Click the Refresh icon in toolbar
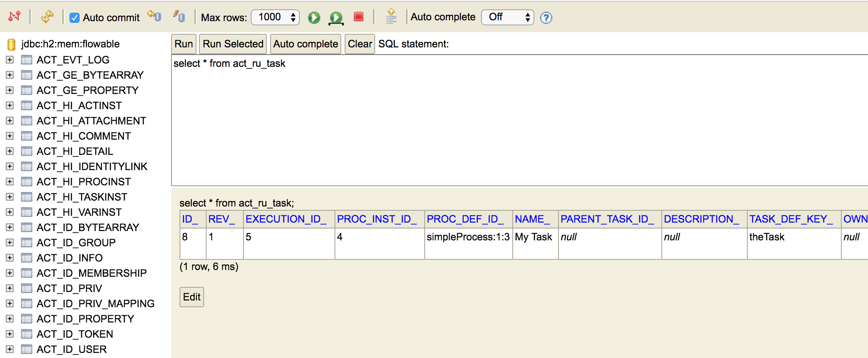The image size is (868, 358). 47,17
